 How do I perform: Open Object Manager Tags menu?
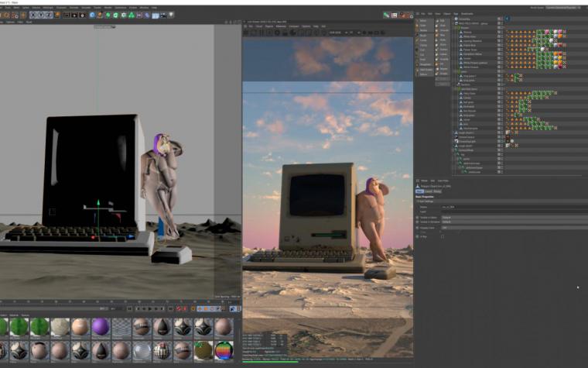pyautogui.click(x=456, y=14)
